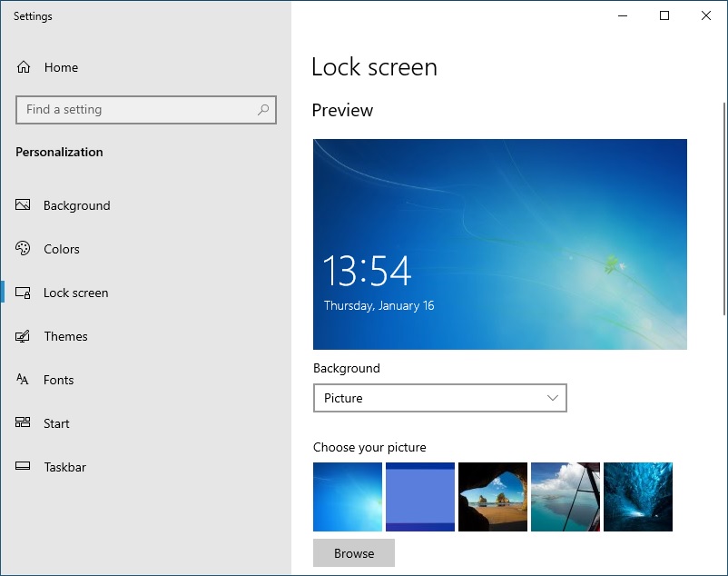The height and width of the screenshot is (576, 728).
Task: Click the vertical scrollbar thumb
Action: coord(724,209)
